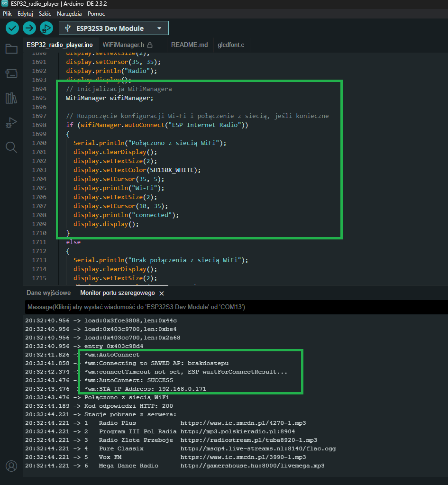
Task: Expand the ESP32S3 Dev Module board selector
Action: click(x=114, y=28)
